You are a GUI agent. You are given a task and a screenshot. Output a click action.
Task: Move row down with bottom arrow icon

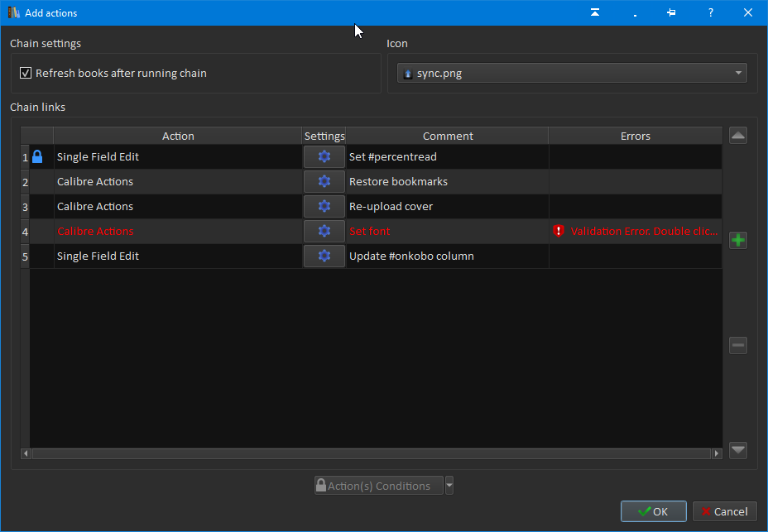click(738, 450)
